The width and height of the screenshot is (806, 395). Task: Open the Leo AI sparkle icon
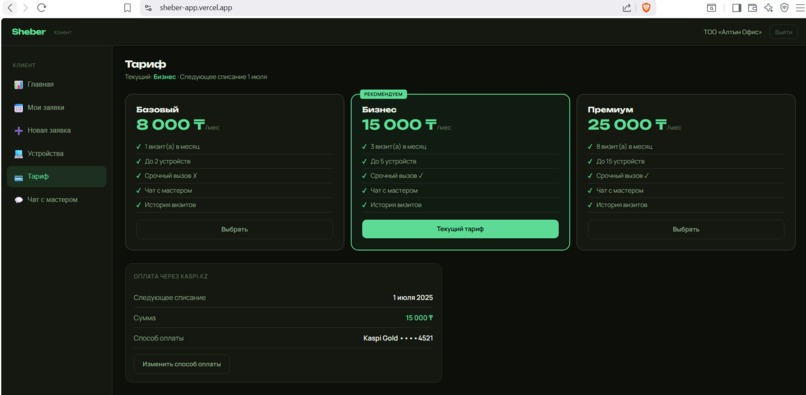[x=768, y=8]
